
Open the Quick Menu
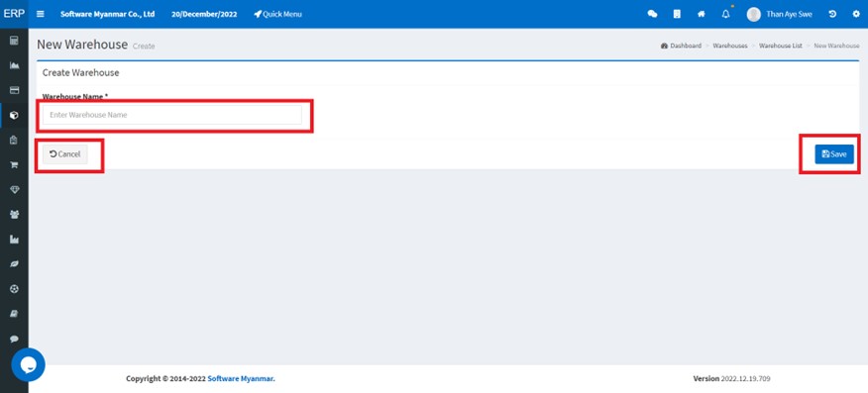pos(277,15)
